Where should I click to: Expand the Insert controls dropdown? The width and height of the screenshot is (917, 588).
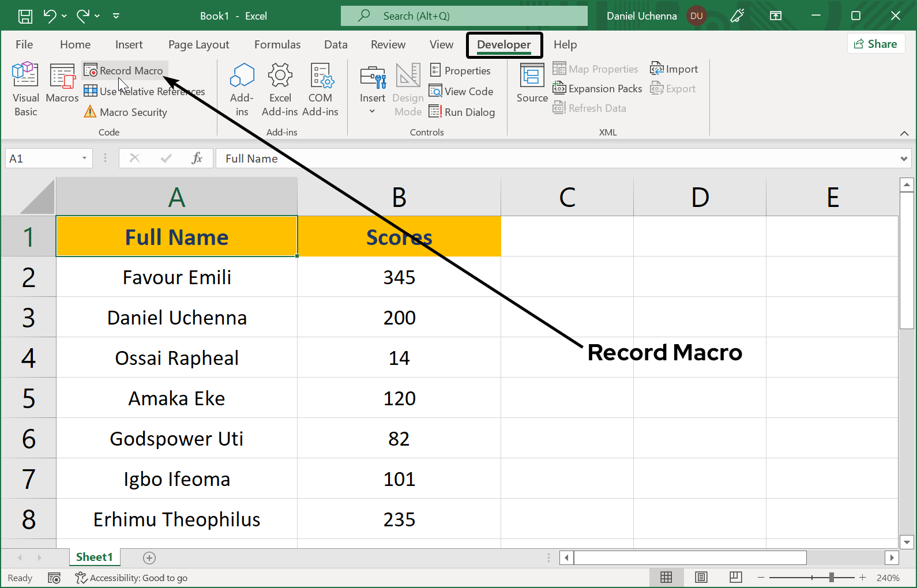[373, 111]
